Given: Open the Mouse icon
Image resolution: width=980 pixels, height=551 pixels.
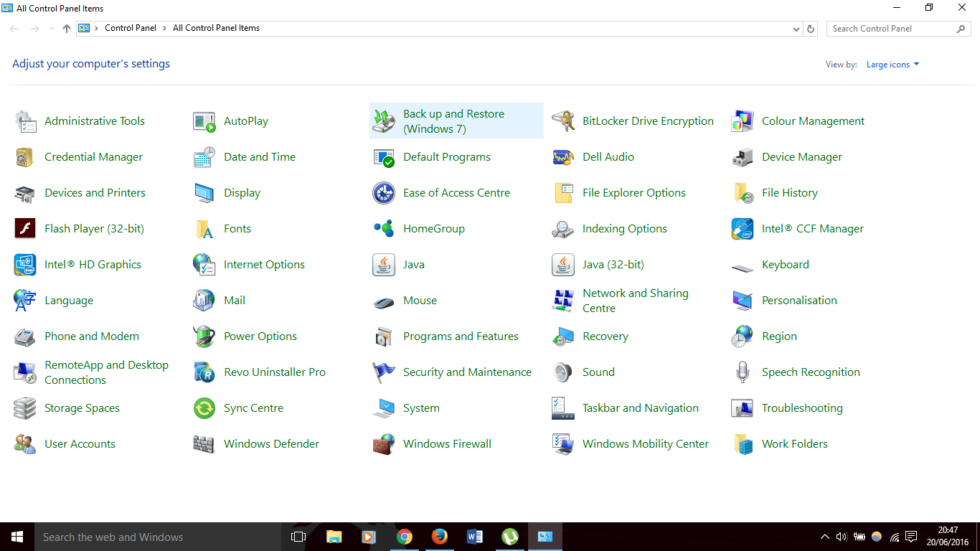Looking at the screenshot, I should click(384, 302).
